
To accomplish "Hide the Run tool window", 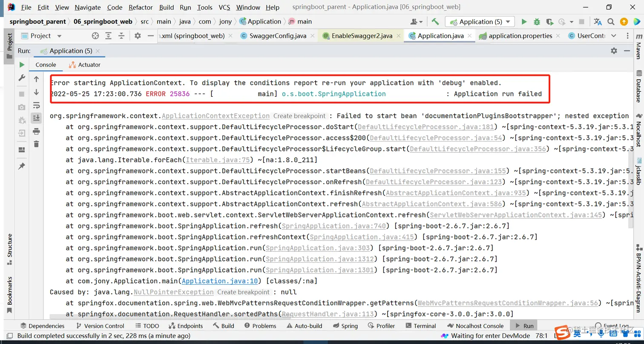I will point(627,51).
